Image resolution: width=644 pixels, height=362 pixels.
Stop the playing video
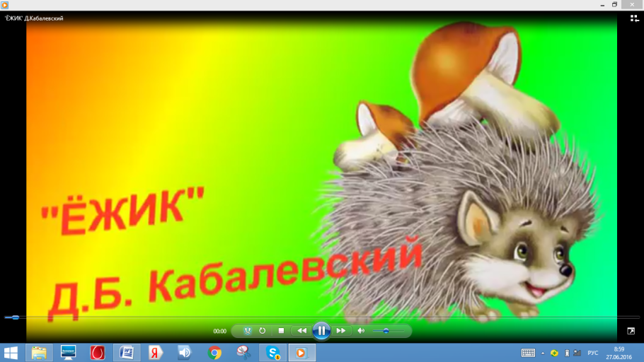pyautogui.click(x=281, y=331)
